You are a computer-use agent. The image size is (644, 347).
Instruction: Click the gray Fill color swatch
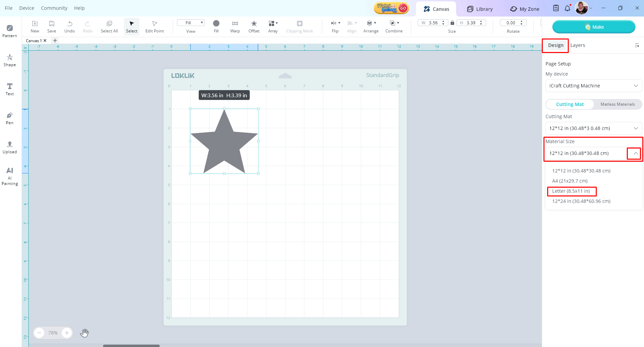pos(216,23)
